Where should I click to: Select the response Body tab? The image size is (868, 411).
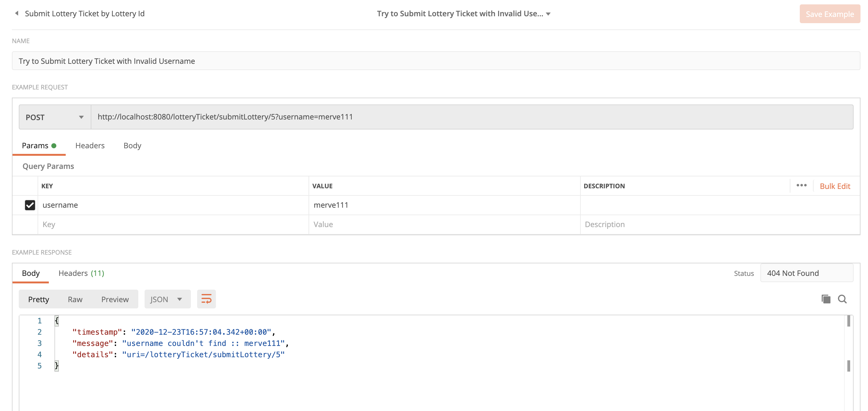click(31, 273)
